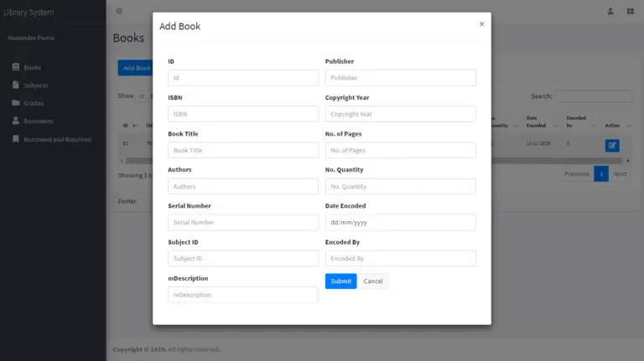Click the blue edit icon in Action column

[612, 145]
